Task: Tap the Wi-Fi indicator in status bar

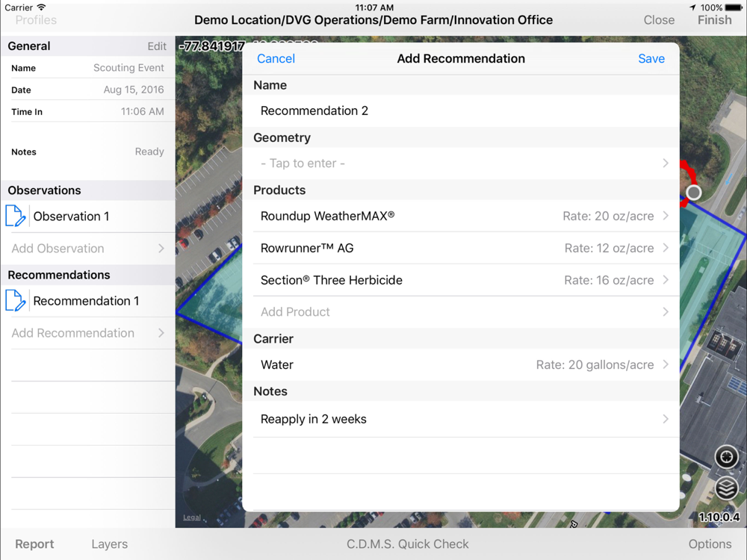Action: [41, 7]
